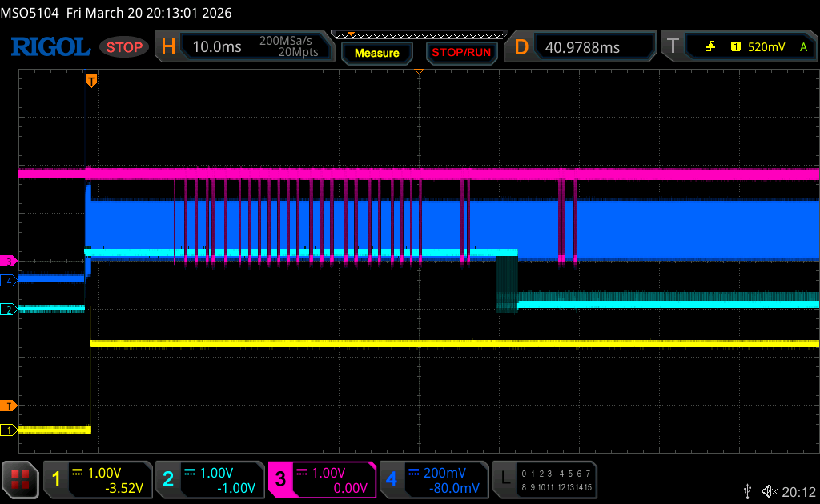820x504 pixels.
Task: Select channel 1 ground level marker
Action: 8,430
